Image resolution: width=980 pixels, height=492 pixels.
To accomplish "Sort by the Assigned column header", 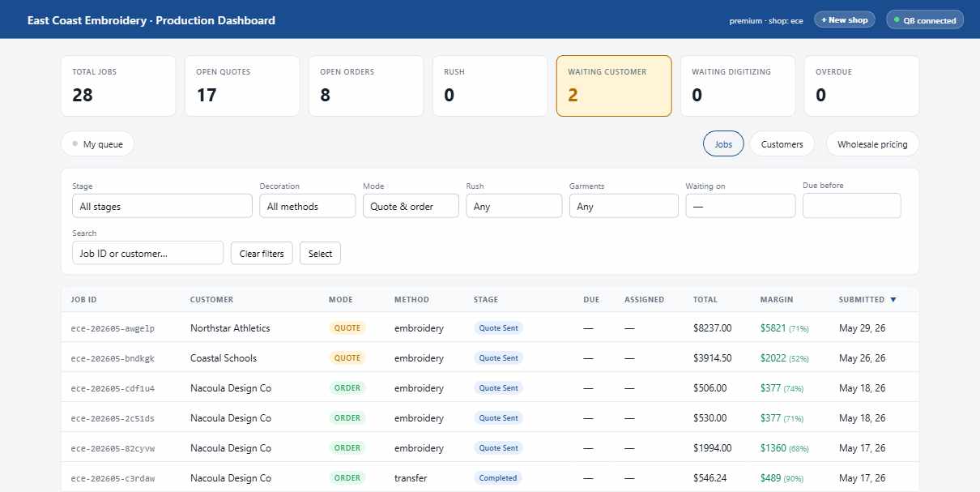I will point(644,300).
